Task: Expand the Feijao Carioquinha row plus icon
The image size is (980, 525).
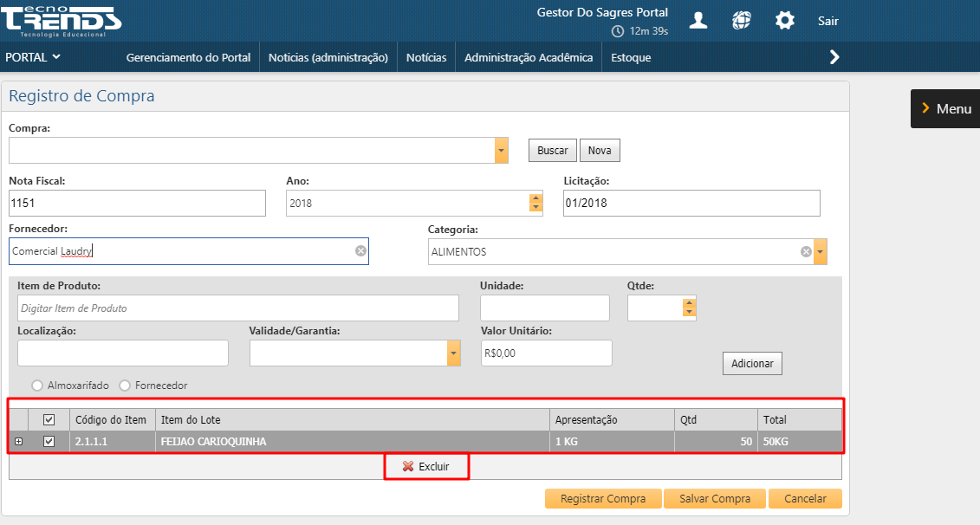Action: point(19,442)
